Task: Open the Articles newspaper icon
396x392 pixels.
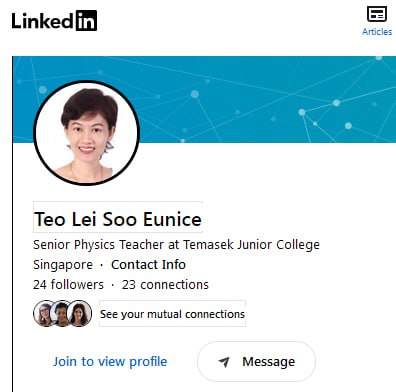Action: 377,14
